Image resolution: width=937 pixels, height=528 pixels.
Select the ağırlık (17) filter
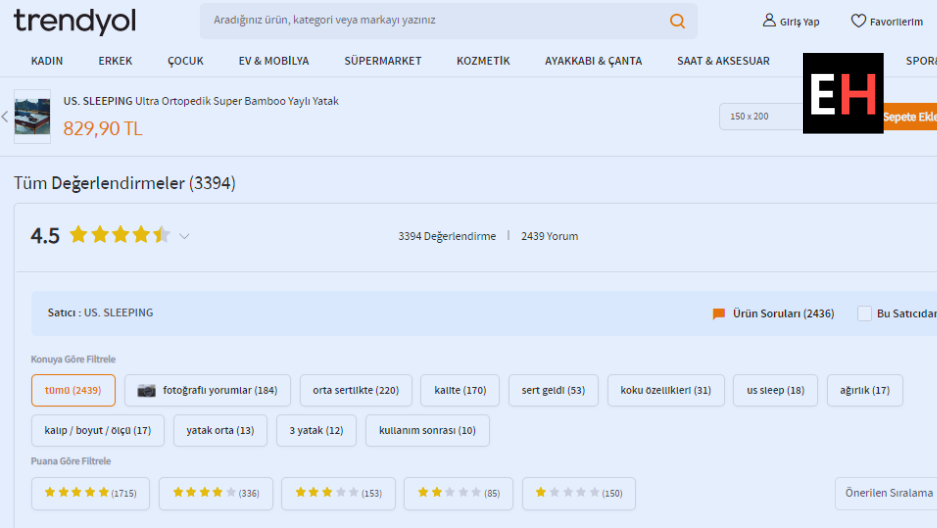pos(865,391)
